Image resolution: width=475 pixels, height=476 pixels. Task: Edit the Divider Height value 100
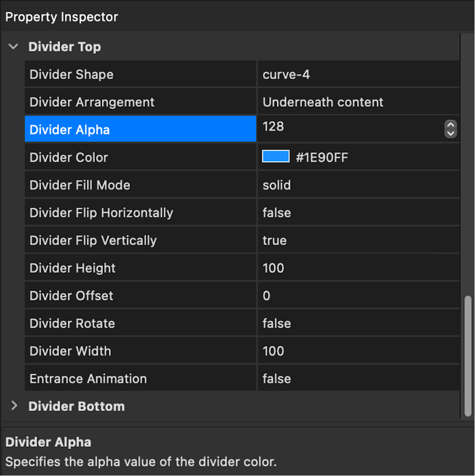pyautogui.click(x=359, y=267)
